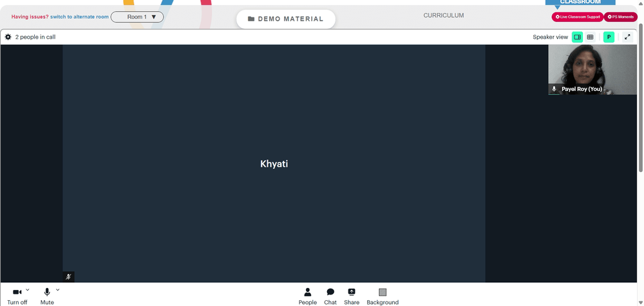This screenshot has width=644, height=306.
Task: Share your screen
Action: tap(352, 296)
